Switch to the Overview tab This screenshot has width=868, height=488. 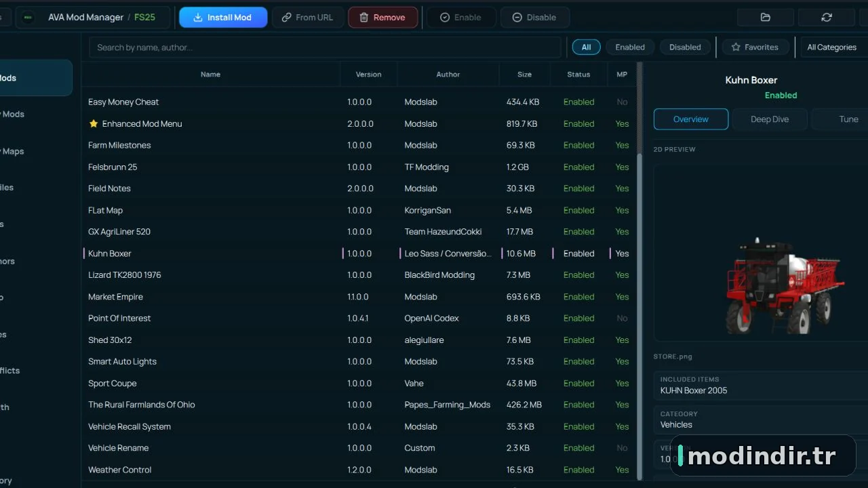pyautogui.click(x=691, y=119)
